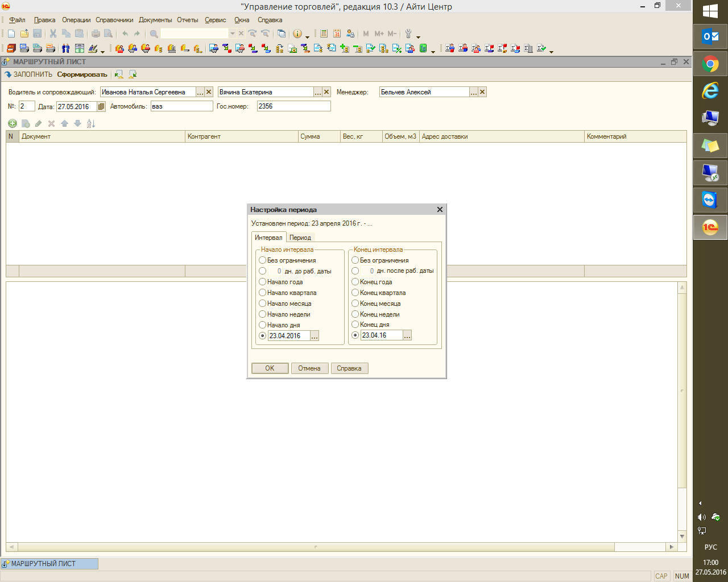728x582 pixels.
Task: Click the magnifier search icon in toolbar
Action: [x=154, y=34]
